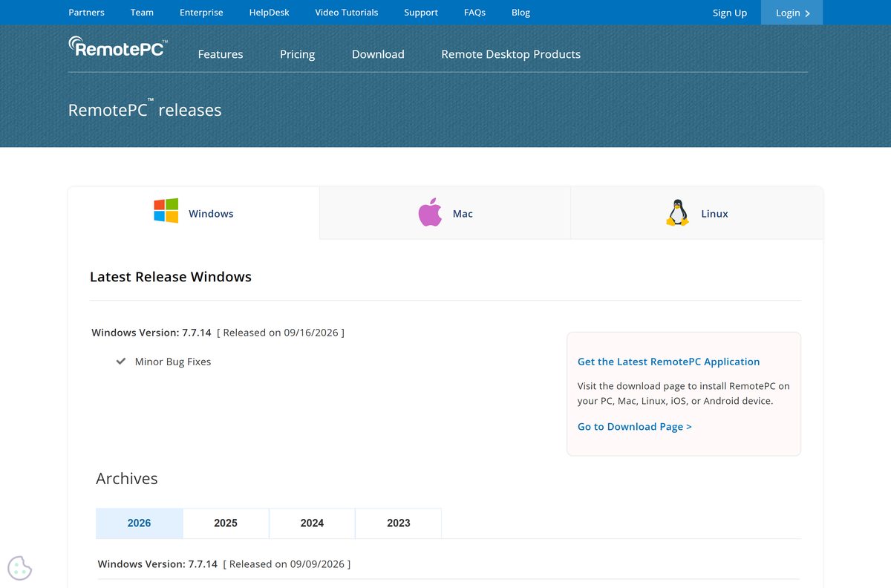The image size is (891, 588).
Task: Click the pink Apple Mac icon
Action: tap(430, 212)
